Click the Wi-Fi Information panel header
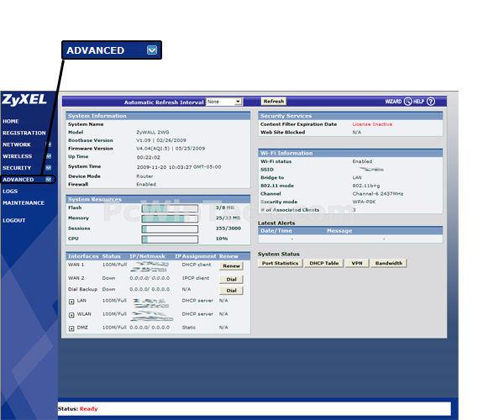Screen dimensions: 504x420 (350, 153)
